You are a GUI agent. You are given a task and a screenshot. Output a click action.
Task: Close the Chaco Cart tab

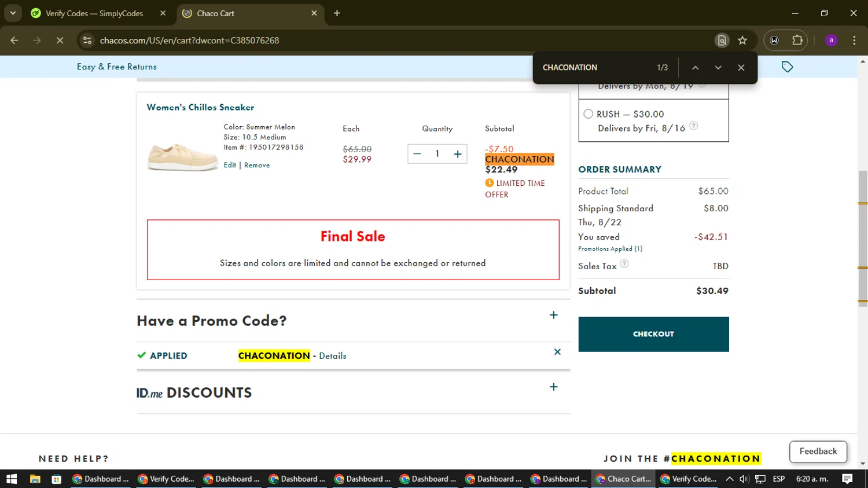[314, 13]
